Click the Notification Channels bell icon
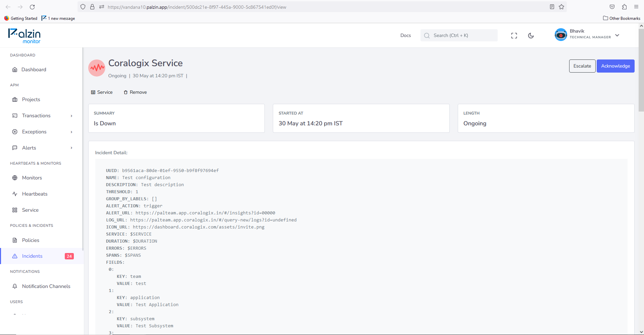 point(15,286)
